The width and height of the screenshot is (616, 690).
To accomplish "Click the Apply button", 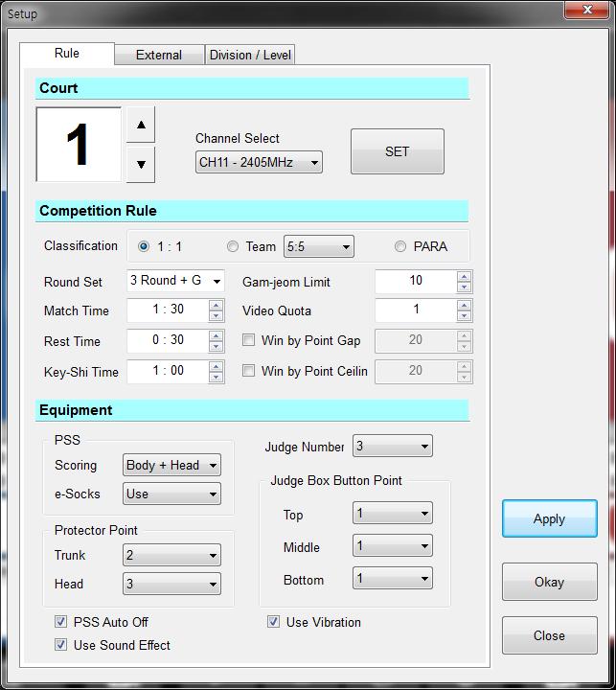I will click(x=550, y=518).
